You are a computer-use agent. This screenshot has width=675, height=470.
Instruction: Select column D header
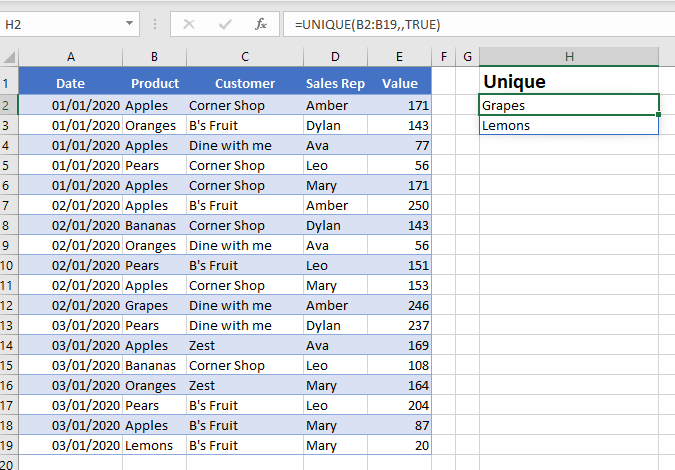point(335,57)
